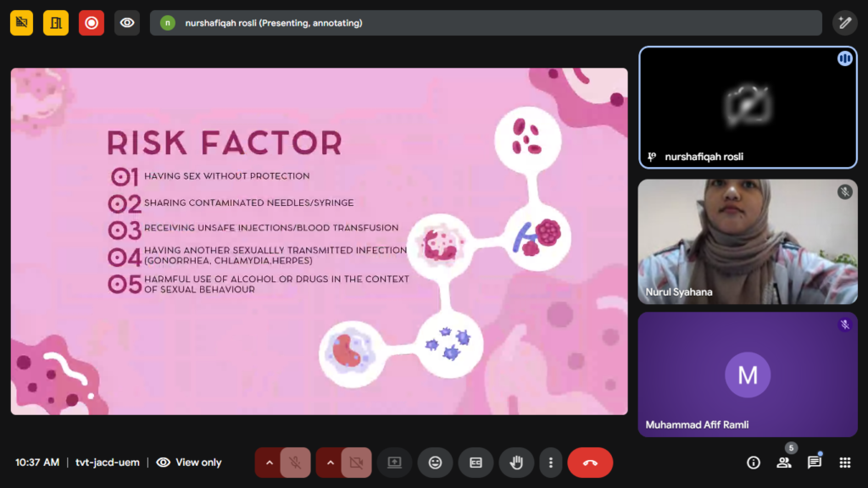
Task: Open the annotation pen tool
Action: click(844, 23)
